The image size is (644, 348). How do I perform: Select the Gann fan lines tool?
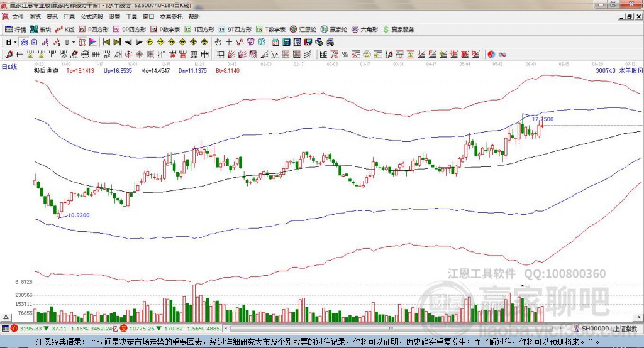click(231, 54)
